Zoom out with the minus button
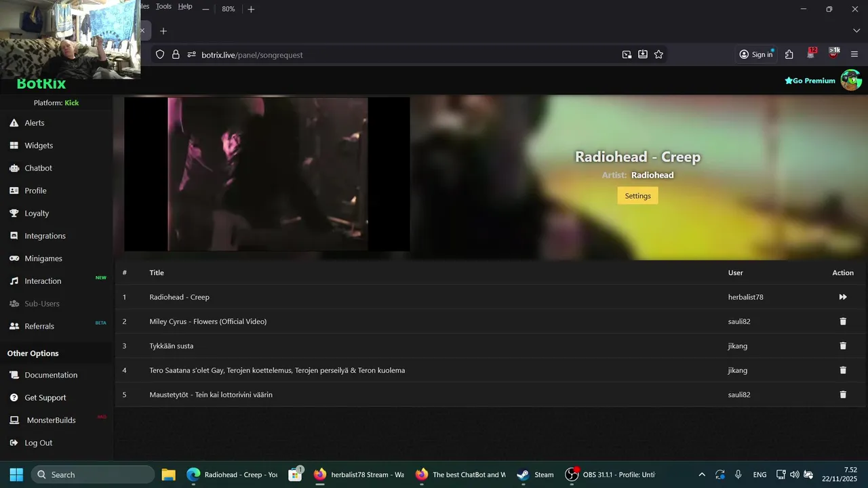Image resolution: width=868 pixels, height=488 pixels. coord(205,9)
